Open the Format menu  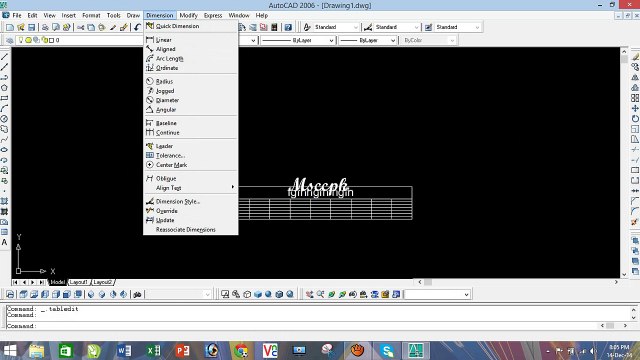91,15
